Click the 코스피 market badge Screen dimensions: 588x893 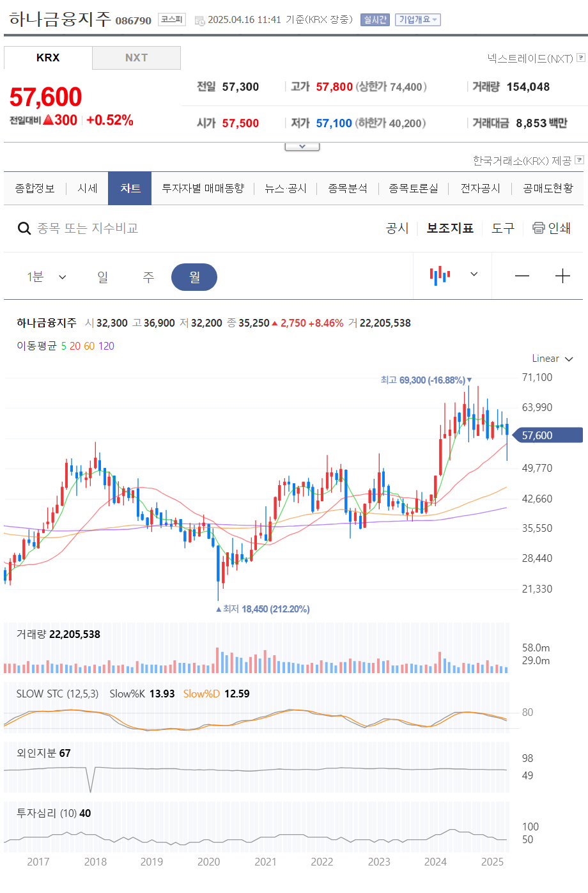172,20
